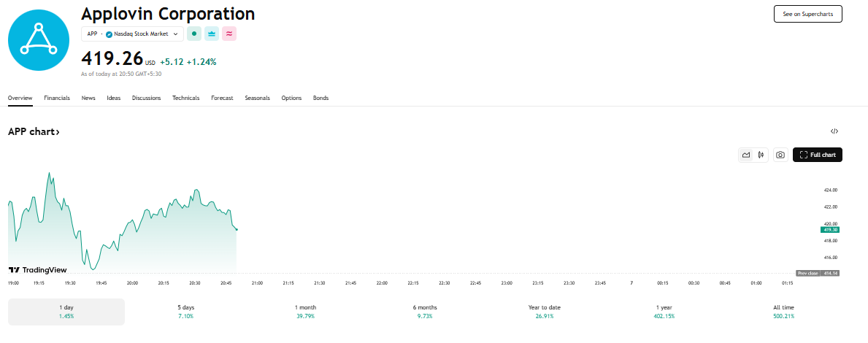Switch to area chart style
This screenshot has height=343, width=868.
(x=746, y=155)
